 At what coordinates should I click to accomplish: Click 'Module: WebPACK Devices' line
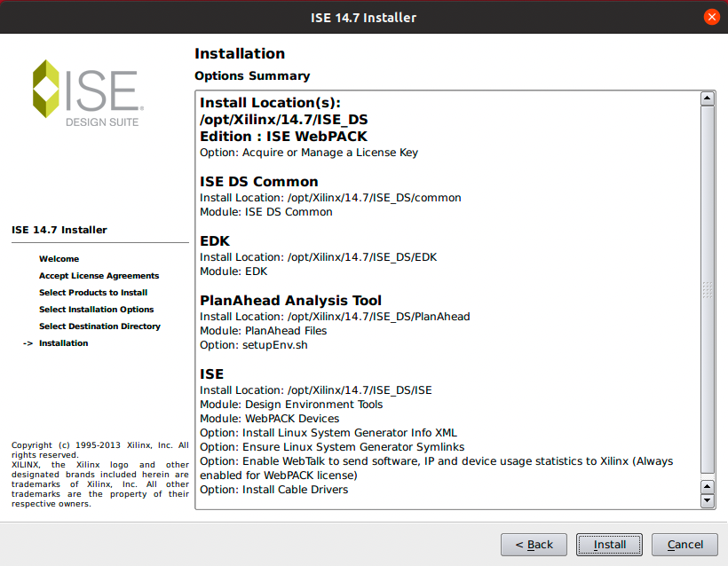[x=269, y=419]
